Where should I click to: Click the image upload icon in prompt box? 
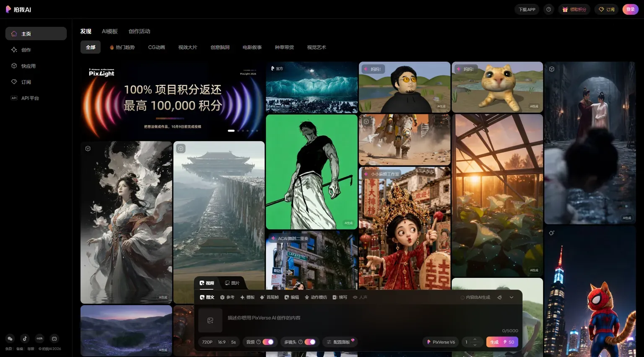point(210,321)
